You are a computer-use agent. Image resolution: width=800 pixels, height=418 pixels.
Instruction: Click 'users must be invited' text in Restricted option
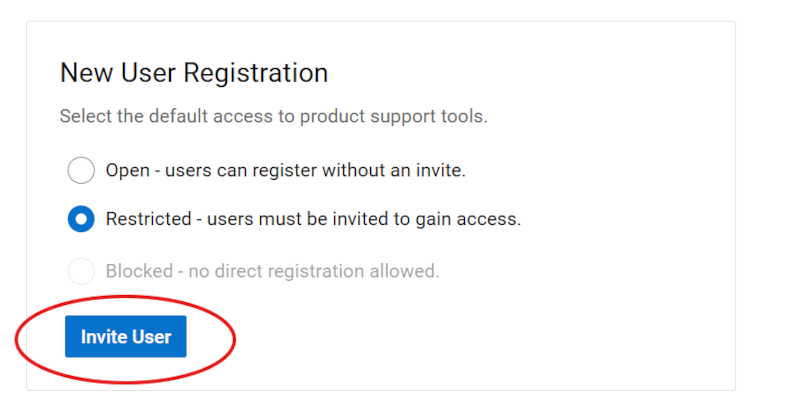pos(297,219)
